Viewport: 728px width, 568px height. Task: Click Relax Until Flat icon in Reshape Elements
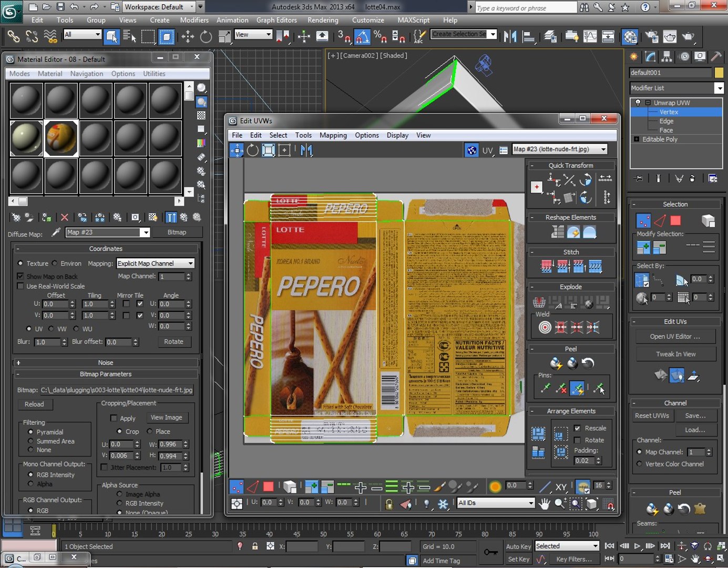tap(573, 232)
